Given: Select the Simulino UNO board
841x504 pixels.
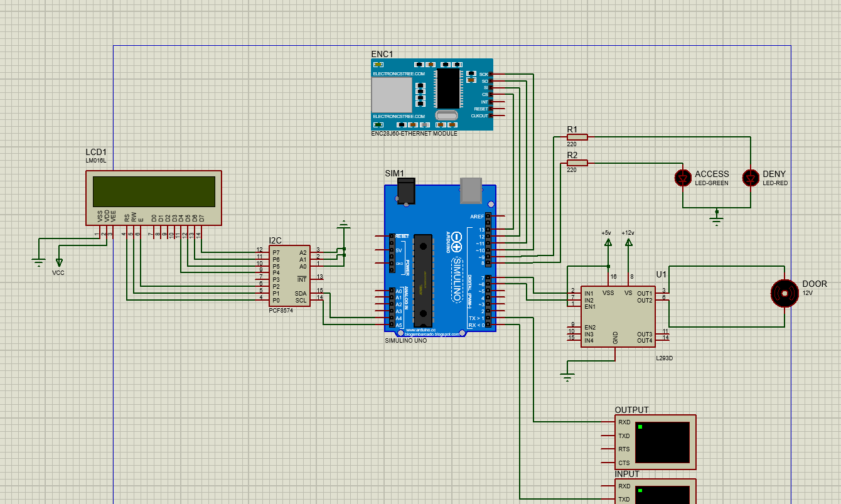Looking at the screenshot, I should pyautogui.click(x=440, y=258).
